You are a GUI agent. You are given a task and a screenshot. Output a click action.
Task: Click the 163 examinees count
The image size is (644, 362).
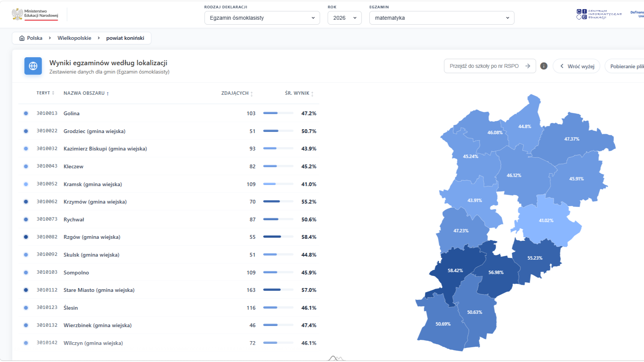tap(251, 290)
